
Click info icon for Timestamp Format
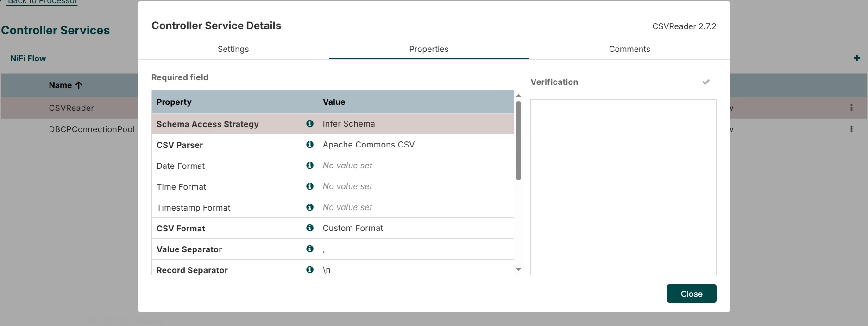click(x=310, y=207)
